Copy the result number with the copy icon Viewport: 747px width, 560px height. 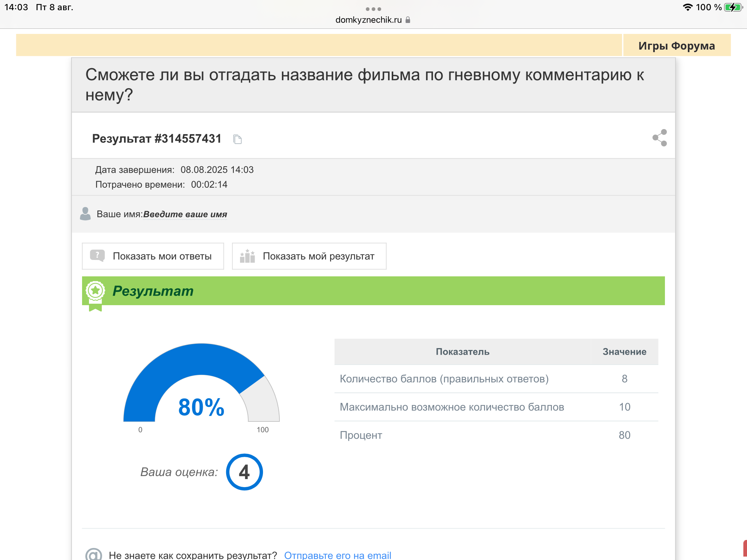[237, 139]
